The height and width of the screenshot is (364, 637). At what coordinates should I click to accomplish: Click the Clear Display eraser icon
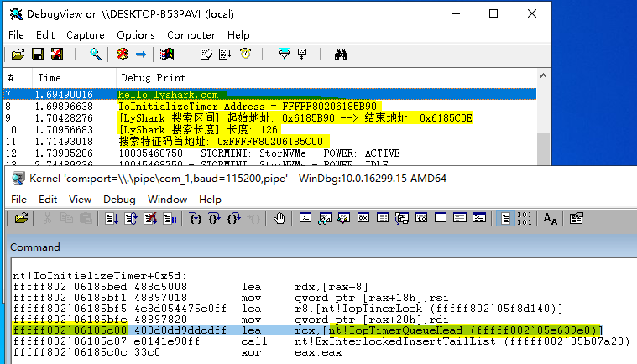pos(206,54)
